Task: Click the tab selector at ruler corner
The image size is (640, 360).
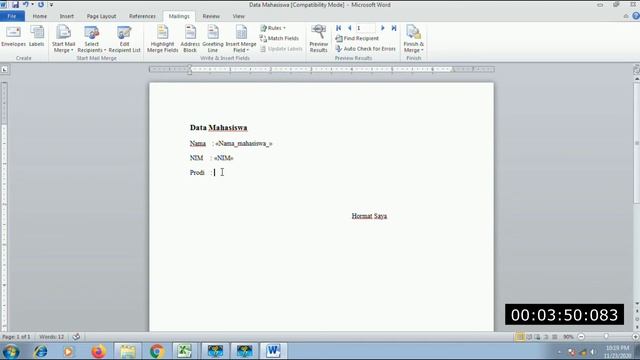Action: [4, 69]
